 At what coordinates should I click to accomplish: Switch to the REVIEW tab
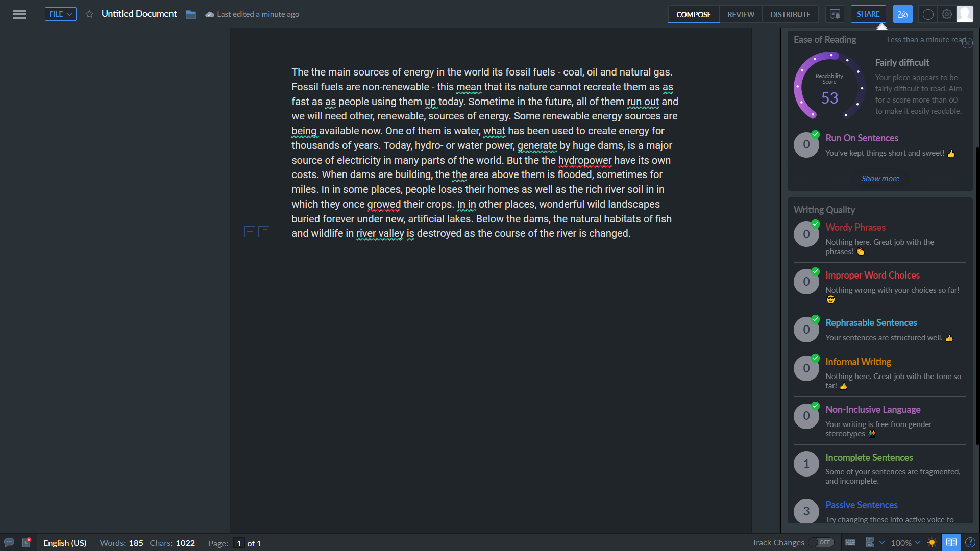pos(741,14)
